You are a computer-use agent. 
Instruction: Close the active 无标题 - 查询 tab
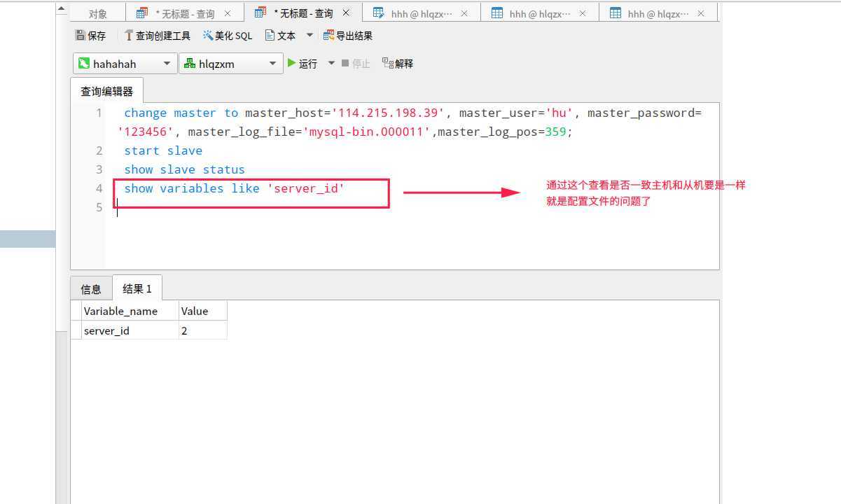coord(346,13)
